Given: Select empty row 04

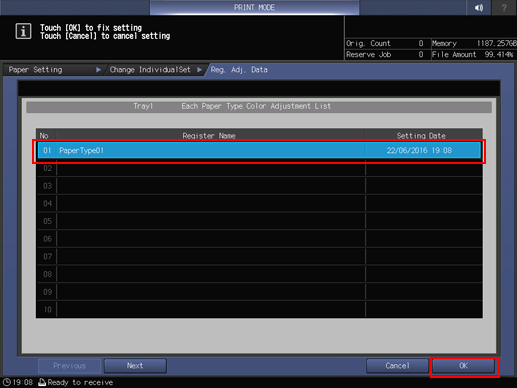Looking at the screenshot, I should pyautogui.click(x=259, y=203).
